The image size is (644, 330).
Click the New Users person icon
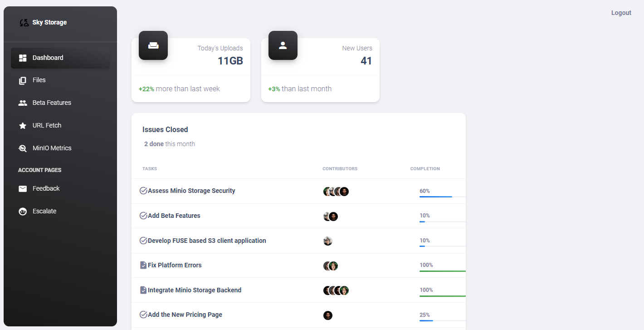pyautogui.click(x=283, y=45)
